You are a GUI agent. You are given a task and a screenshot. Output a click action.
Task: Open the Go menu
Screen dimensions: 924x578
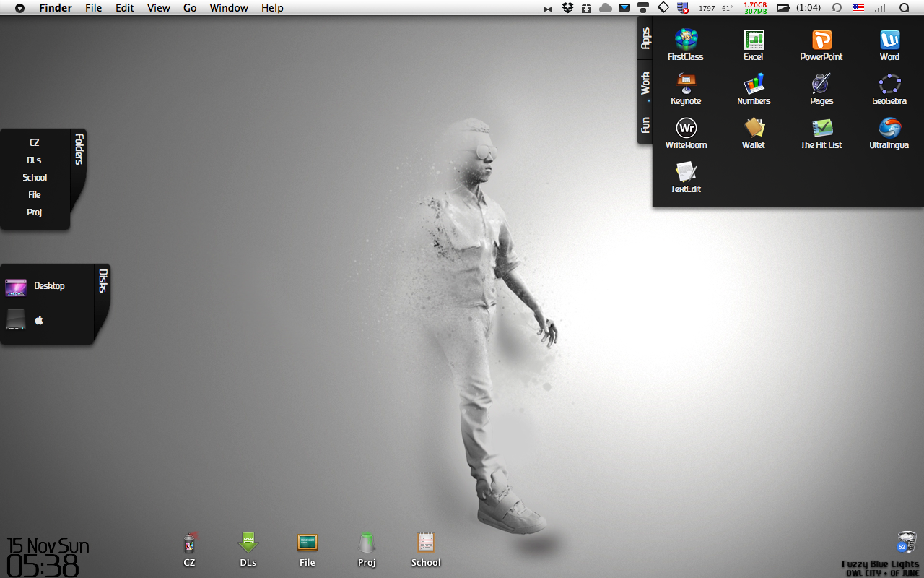190,8
